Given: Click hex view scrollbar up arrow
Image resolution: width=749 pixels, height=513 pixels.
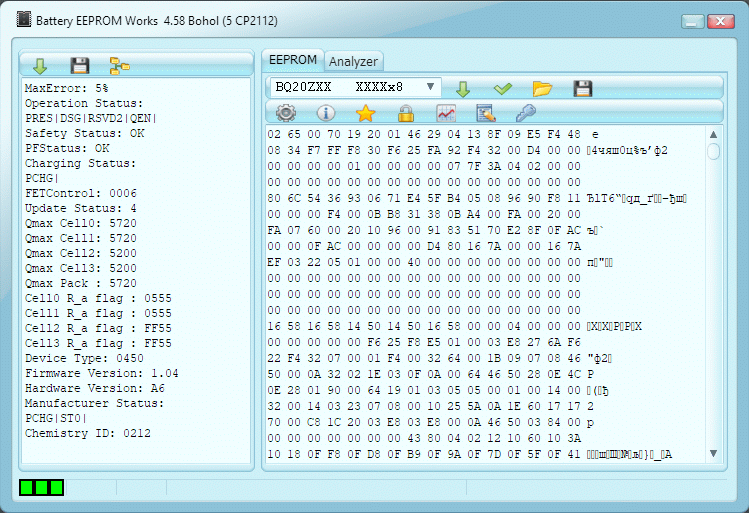Looking at the screenshot, I should [x=713, y=135].
